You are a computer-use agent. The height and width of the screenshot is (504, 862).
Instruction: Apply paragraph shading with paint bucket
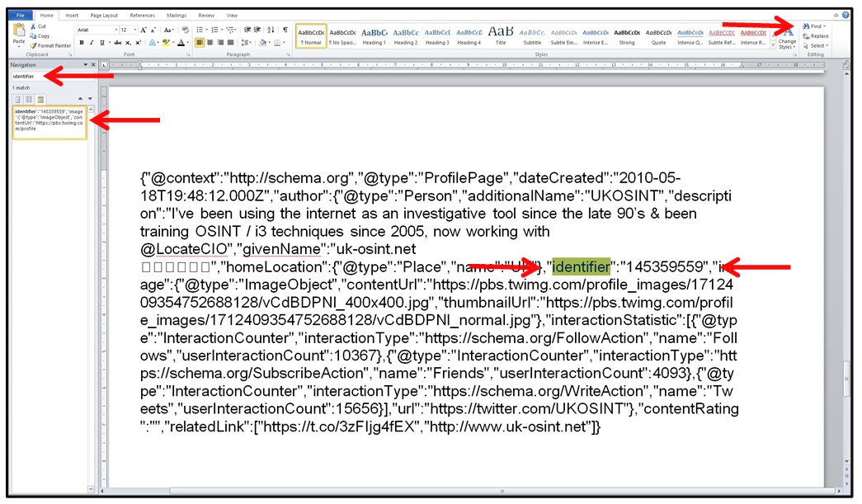(263, 42)
